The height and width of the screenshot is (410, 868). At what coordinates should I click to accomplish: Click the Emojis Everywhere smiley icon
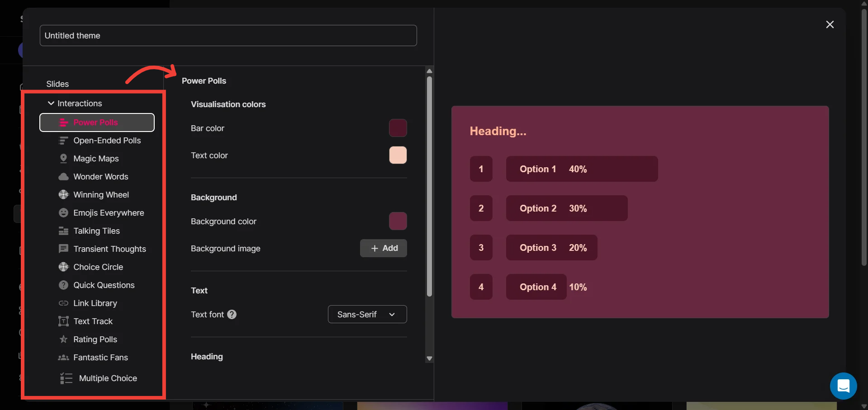point(63,213)
